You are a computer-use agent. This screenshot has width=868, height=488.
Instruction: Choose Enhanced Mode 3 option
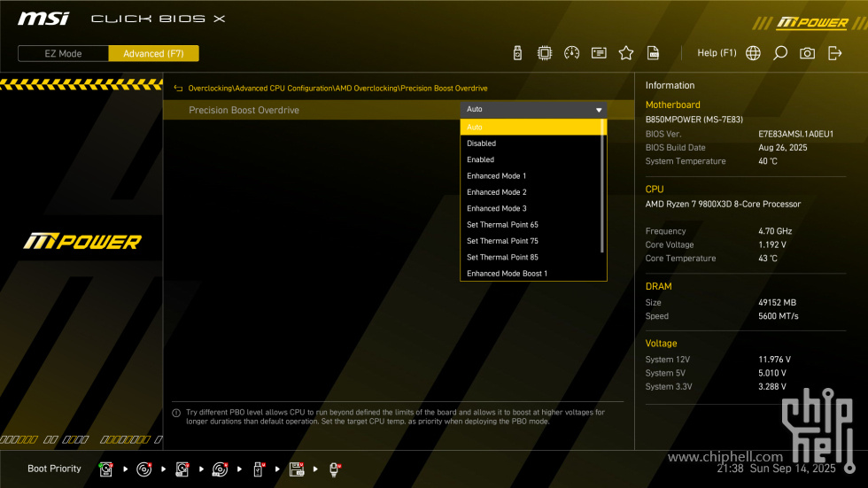pyautogui.click(x=531, y=209)
